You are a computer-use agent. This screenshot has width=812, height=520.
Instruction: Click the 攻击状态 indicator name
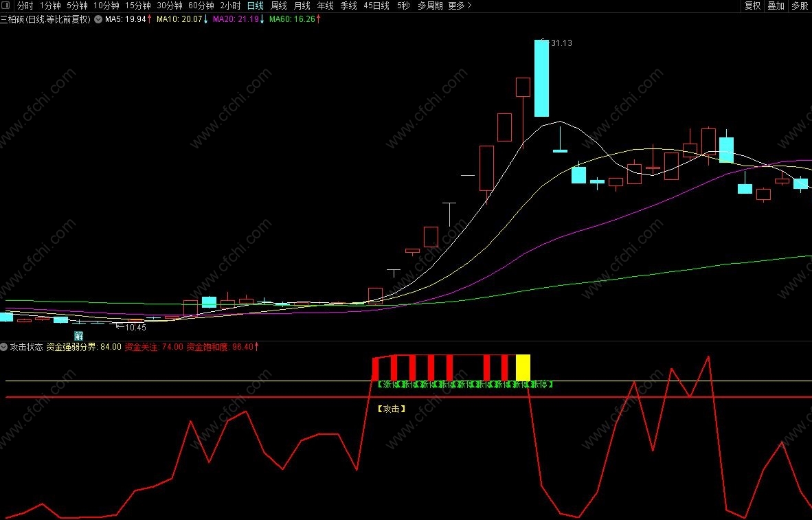(x=27, y=347)
